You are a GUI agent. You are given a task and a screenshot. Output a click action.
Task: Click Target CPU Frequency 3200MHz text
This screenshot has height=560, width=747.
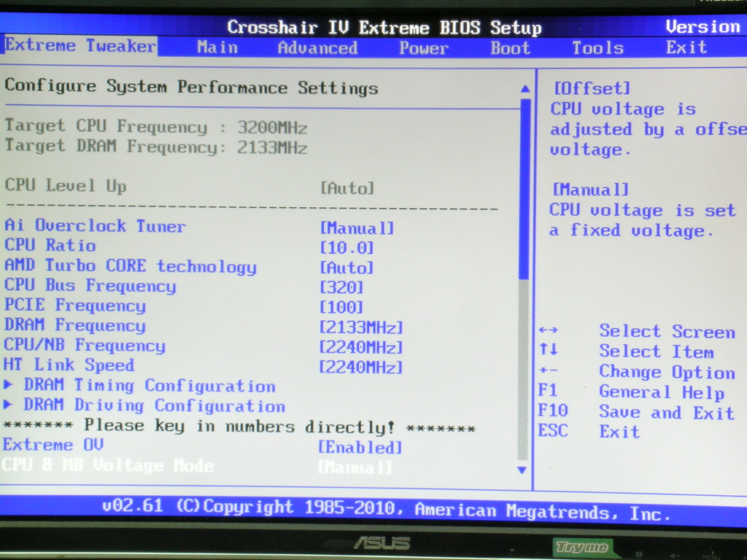156,127
